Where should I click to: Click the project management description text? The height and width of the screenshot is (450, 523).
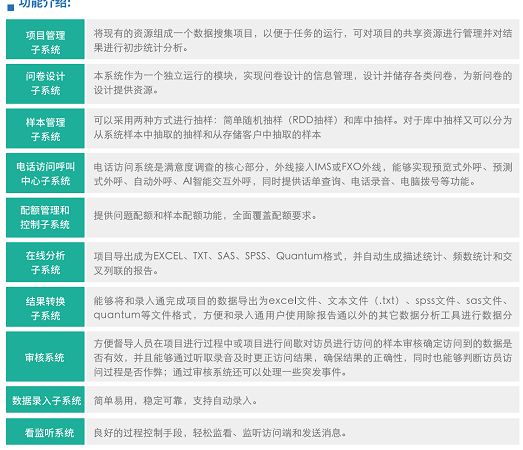click(303, 40)
